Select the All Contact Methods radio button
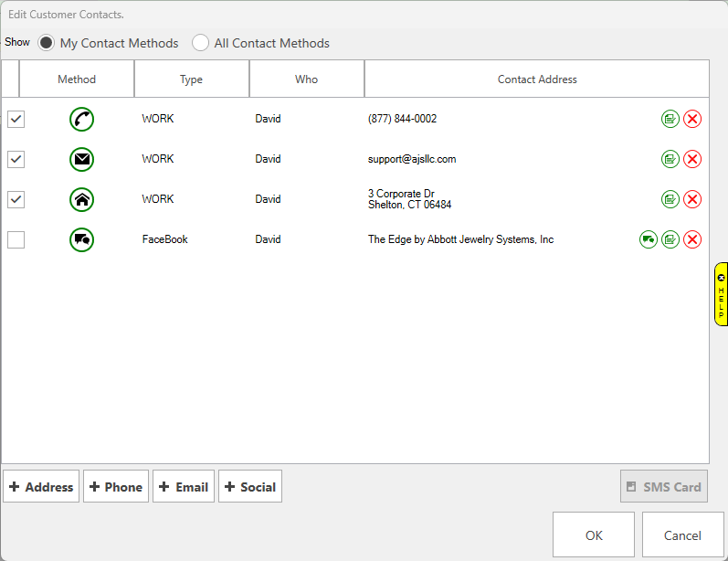 pyautogui.click(x=200, y=43)
